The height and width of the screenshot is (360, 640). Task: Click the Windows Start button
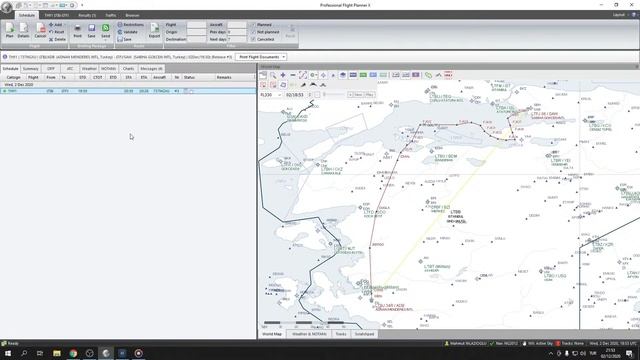click(8, 353)
